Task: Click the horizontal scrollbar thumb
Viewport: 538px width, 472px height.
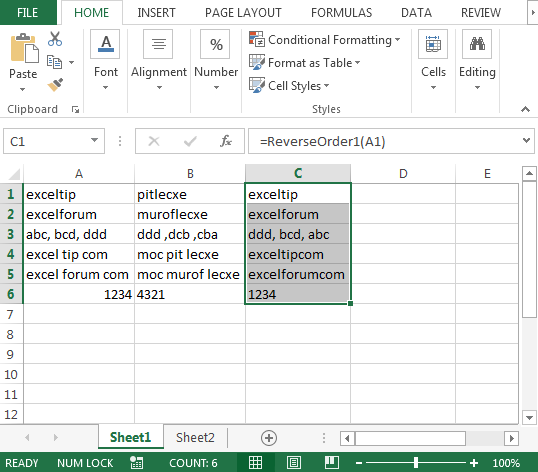Action: pos(410,438)
